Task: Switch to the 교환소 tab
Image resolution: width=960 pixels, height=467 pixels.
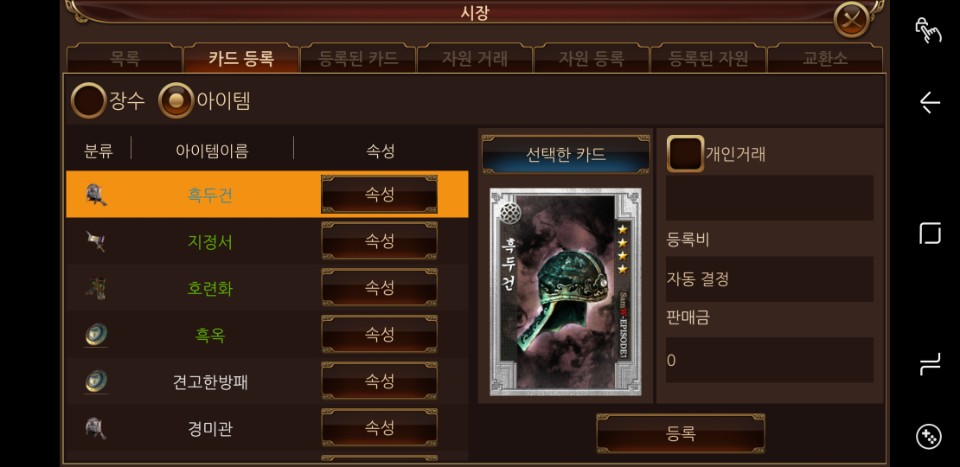Action: (825, 59)
